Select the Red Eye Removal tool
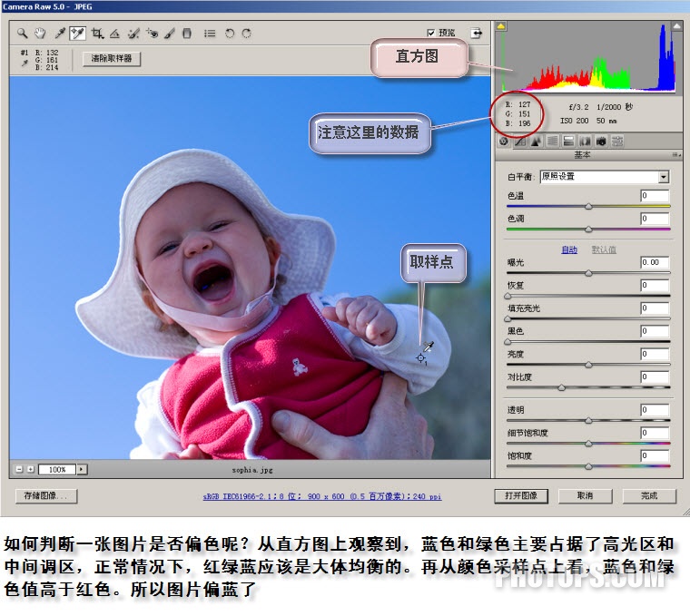 (153, 33)
